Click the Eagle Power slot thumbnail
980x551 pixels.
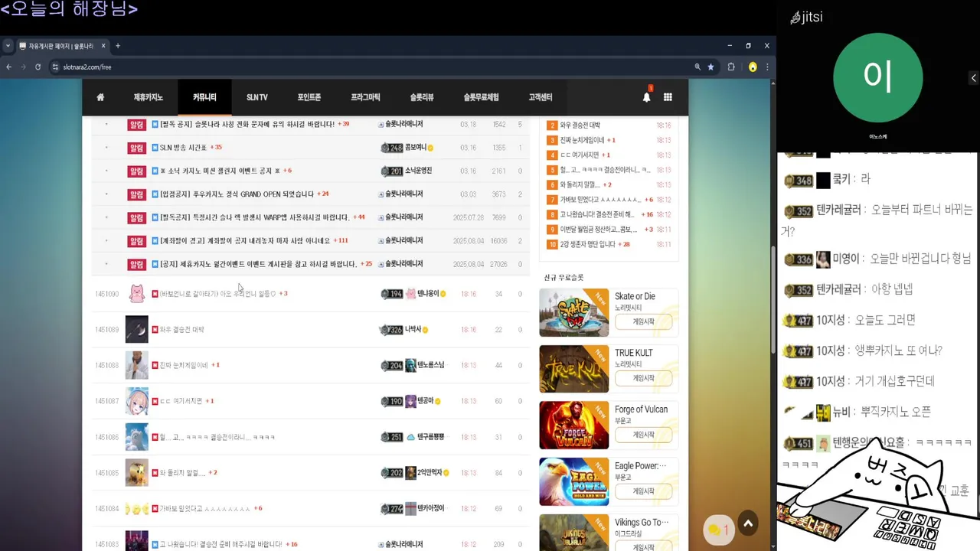coord(574,481)
